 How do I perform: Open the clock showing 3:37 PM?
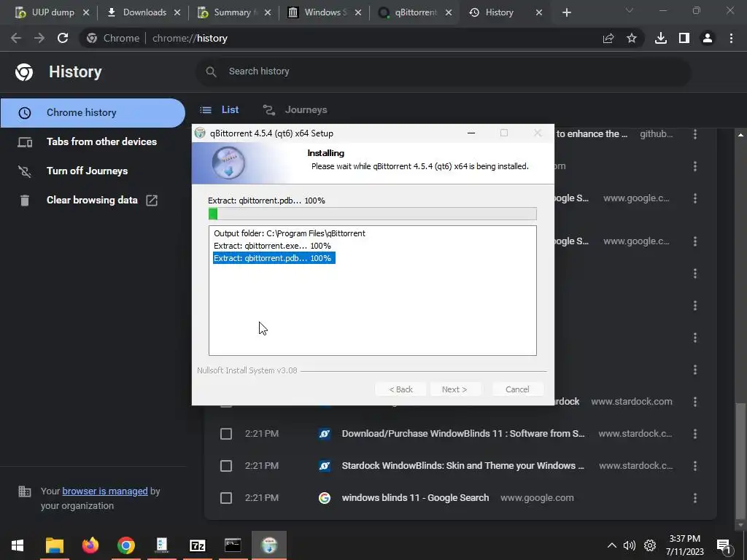(x=684, y=545)
